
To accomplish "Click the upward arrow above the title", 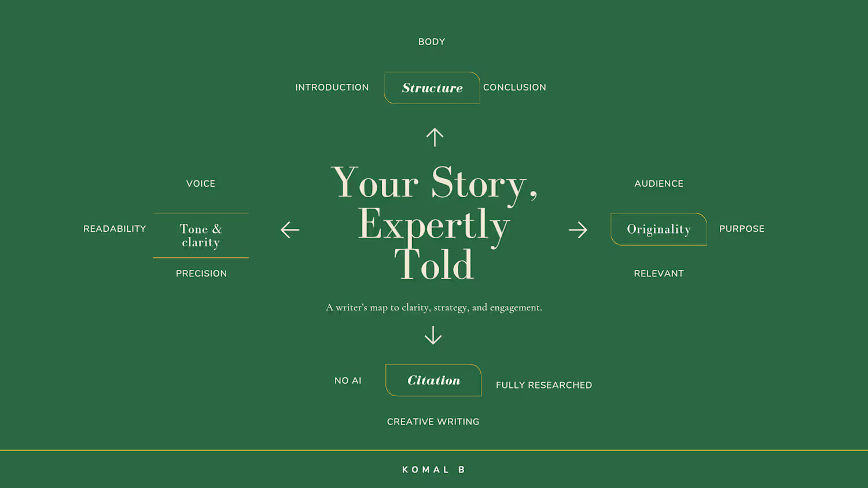I will (x=435, y=137).
